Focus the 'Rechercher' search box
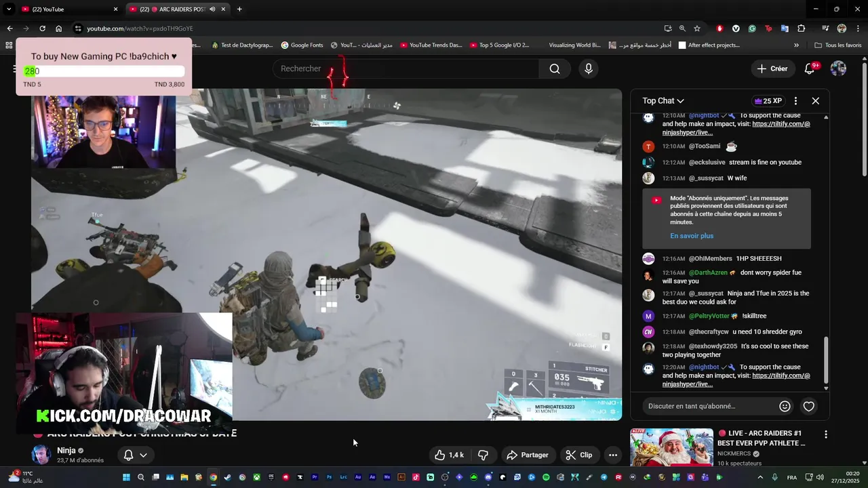 406,68
